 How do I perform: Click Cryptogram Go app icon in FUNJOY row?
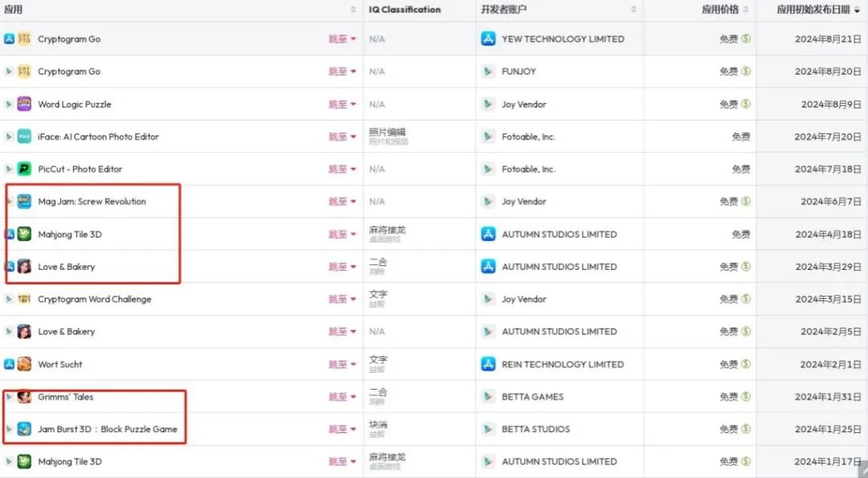click(24, 71)
